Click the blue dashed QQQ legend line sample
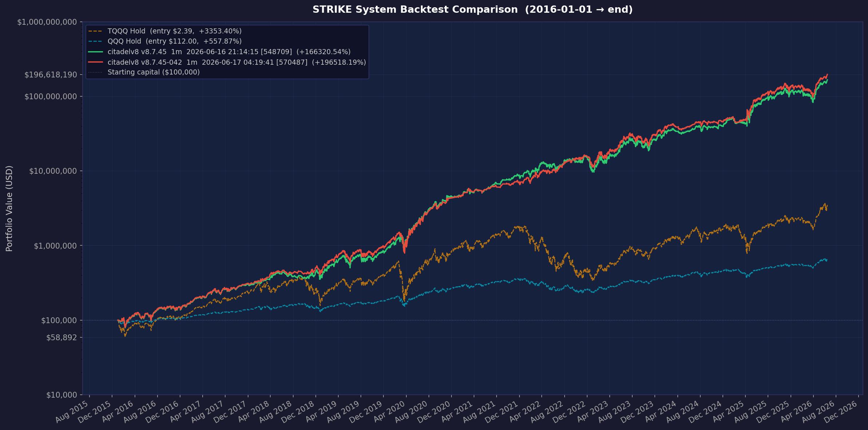868x430 pixels. click(x=95, y=41)
